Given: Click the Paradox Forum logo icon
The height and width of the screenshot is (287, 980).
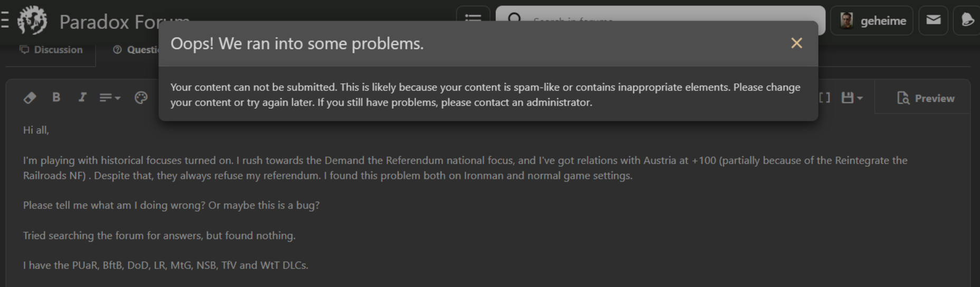Looking at the screenshot, I should click(32, 21).
